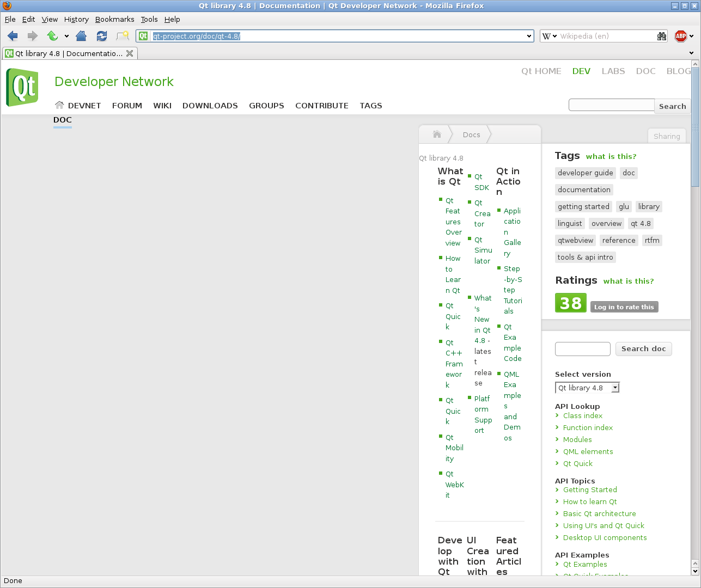Open the list all tabs dropdown arrow
Screen dimensions: 701x588
(692, 53)
